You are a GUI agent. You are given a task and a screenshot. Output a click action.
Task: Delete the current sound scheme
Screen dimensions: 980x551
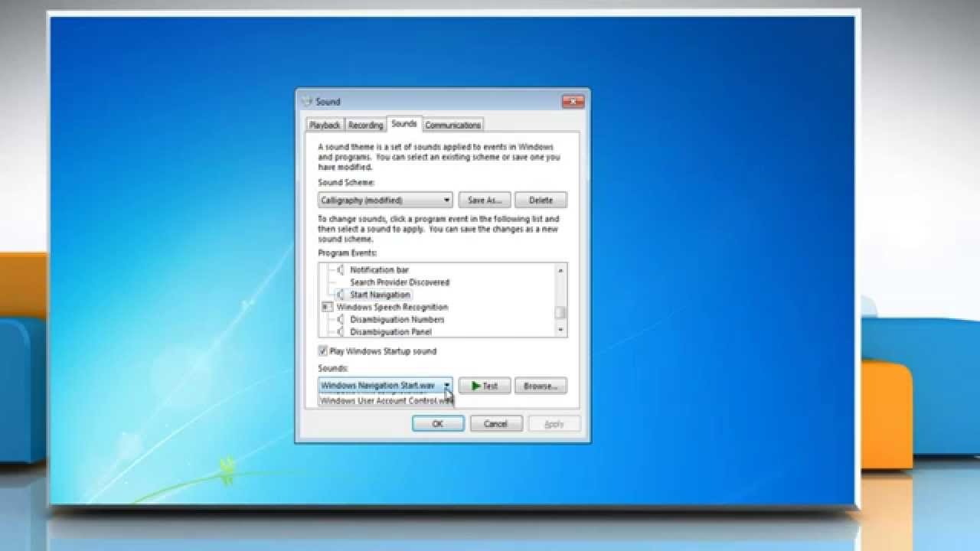(x=541, y=201)
